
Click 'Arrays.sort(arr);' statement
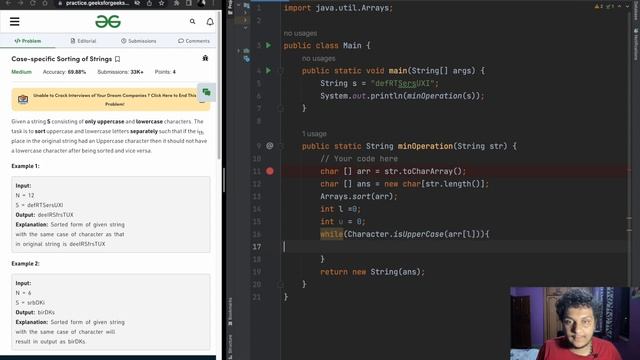358,196
